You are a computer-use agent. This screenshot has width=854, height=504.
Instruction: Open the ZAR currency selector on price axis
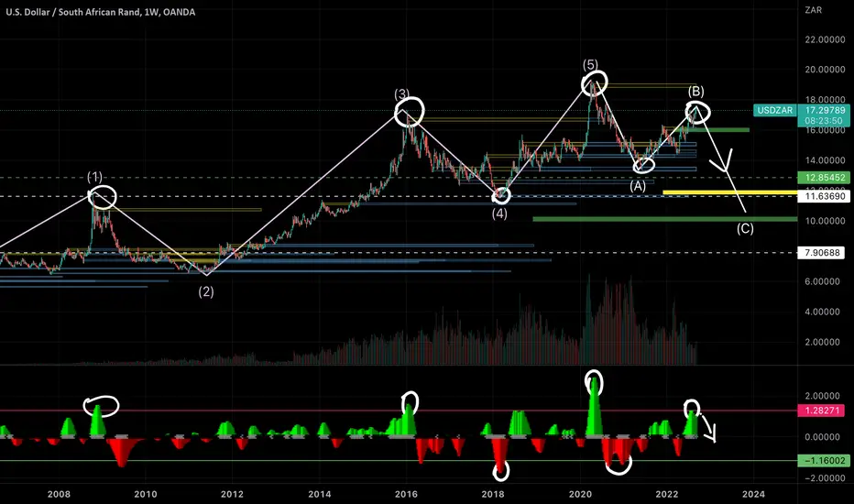(x=813, y=10)
